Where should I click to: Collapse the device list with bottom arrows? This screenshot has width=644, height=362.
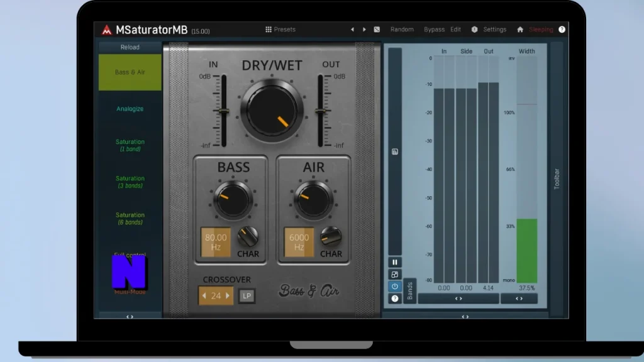pos(130,317)
